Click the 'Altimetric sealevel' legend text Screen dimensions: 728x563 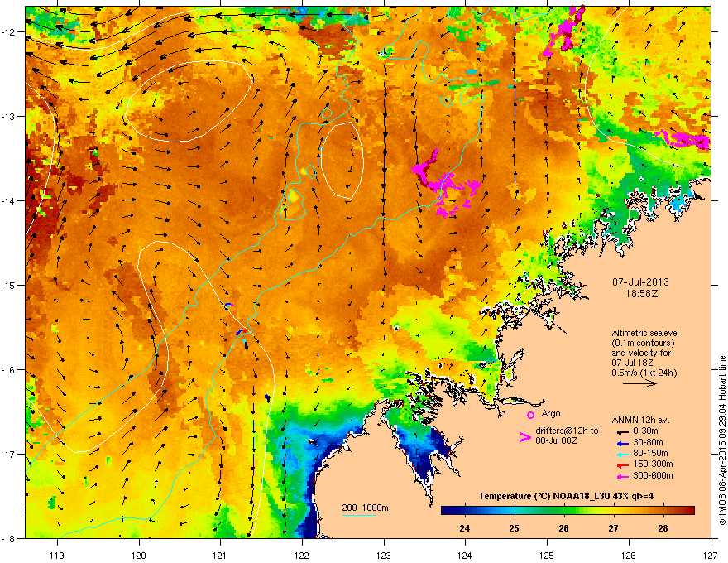645,333
